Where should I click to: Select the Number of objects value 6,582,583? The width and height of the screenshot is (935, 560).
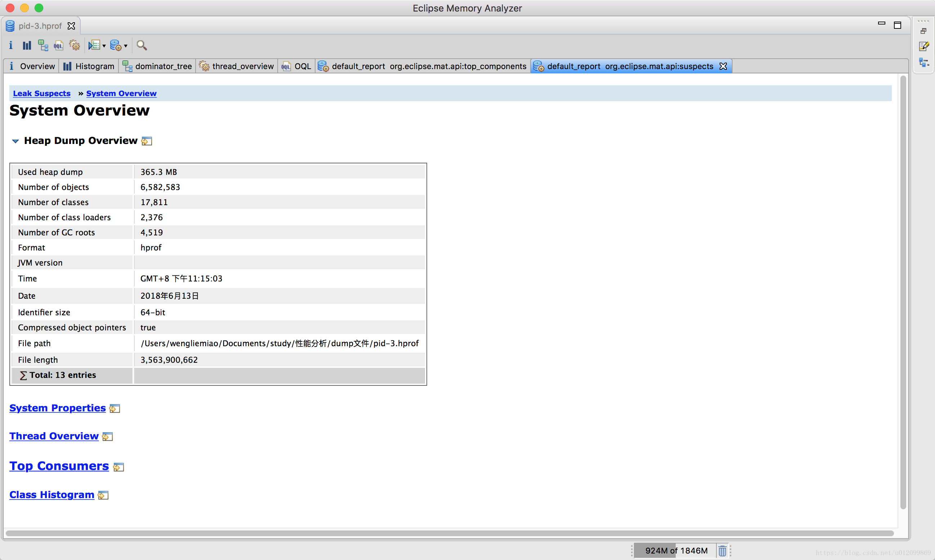point(160,187)
